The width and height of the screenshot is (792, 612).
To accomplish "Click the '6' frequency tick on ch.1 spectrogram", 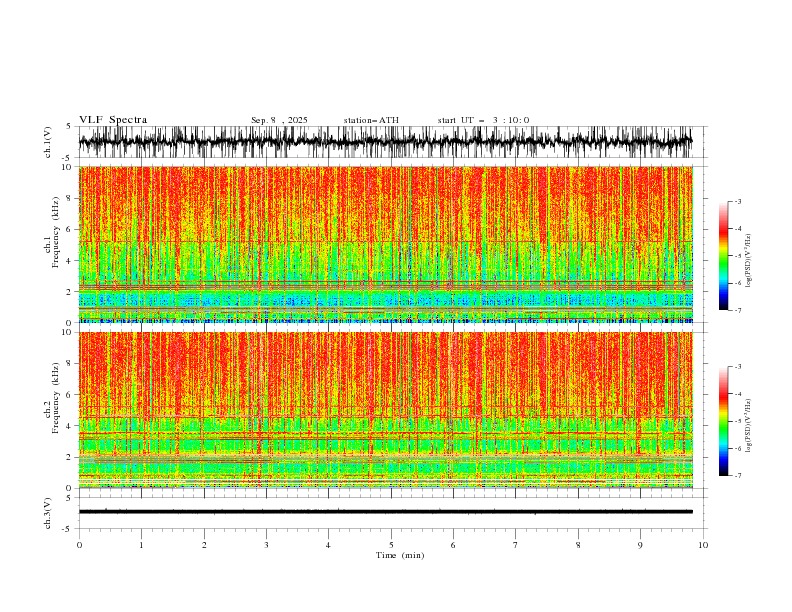I will click(70, 229).
